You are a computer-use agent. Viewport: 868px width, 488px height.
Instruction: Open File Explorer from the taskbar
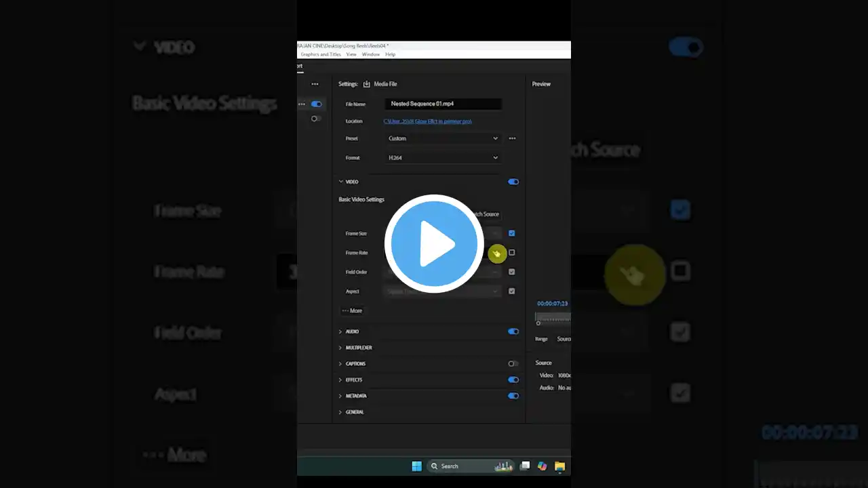pos(559,466)
